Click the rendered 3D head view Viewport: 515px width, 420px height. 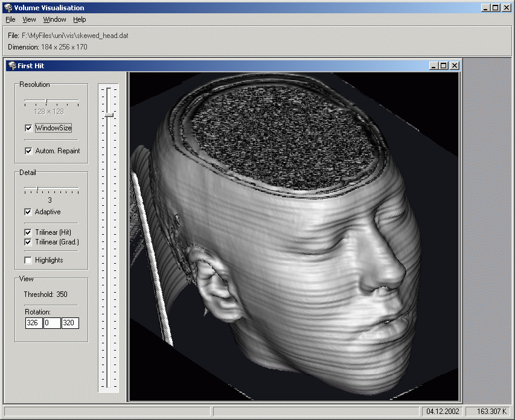(x=295, y=236)
